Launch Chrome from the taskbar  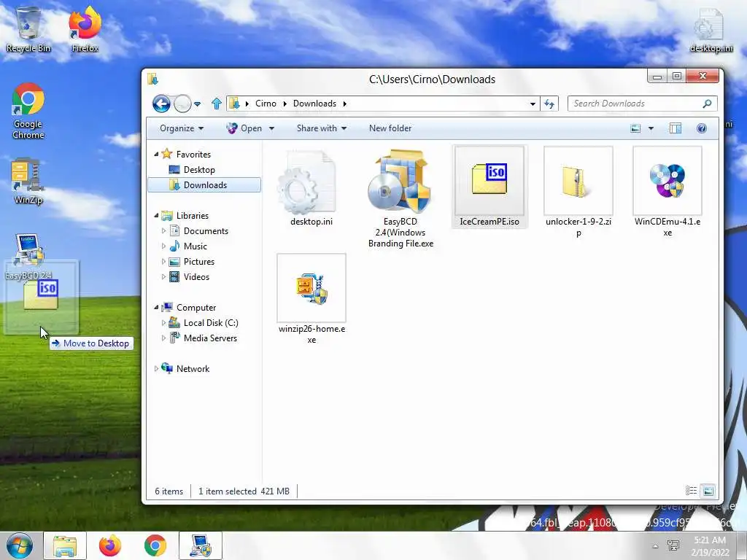click(x=155, y=545)
